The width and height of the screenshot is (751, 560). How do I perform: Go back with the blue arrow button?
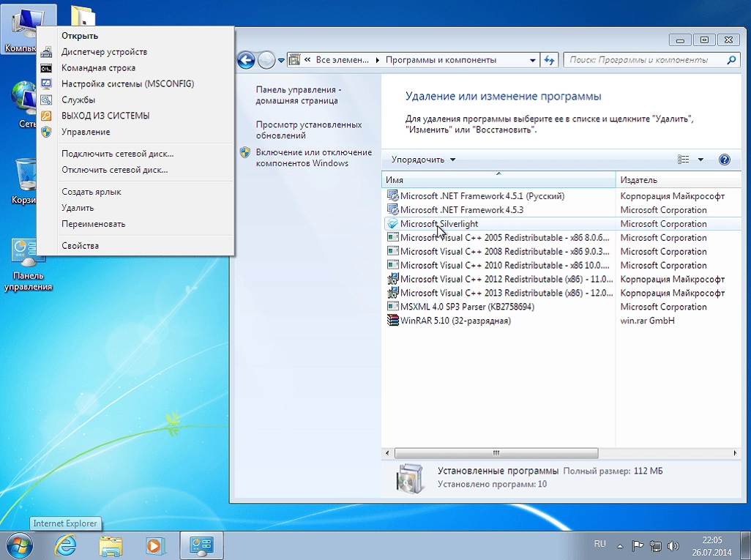point(246,60)
